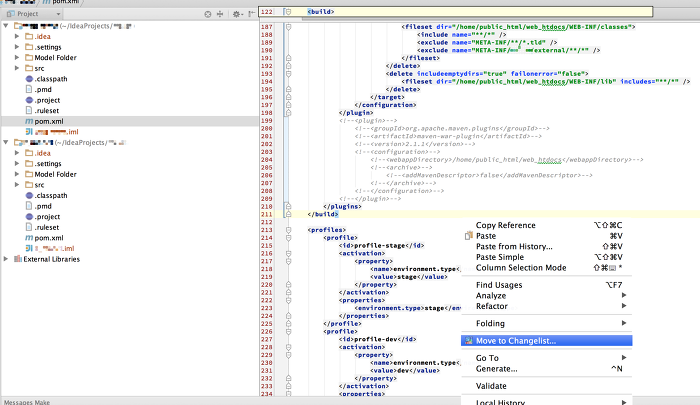Select .project file in second module

[x=47, y=217]
